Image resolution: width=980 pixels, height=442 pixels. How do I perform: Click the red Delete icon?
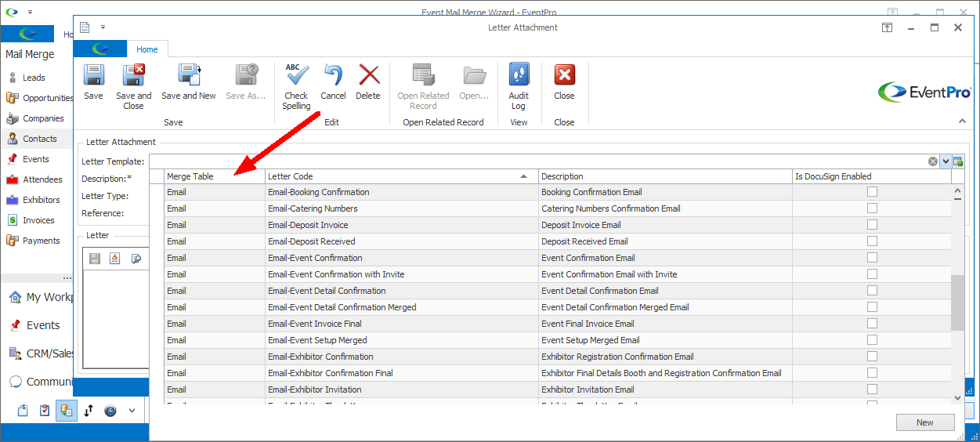click(368, 75)
